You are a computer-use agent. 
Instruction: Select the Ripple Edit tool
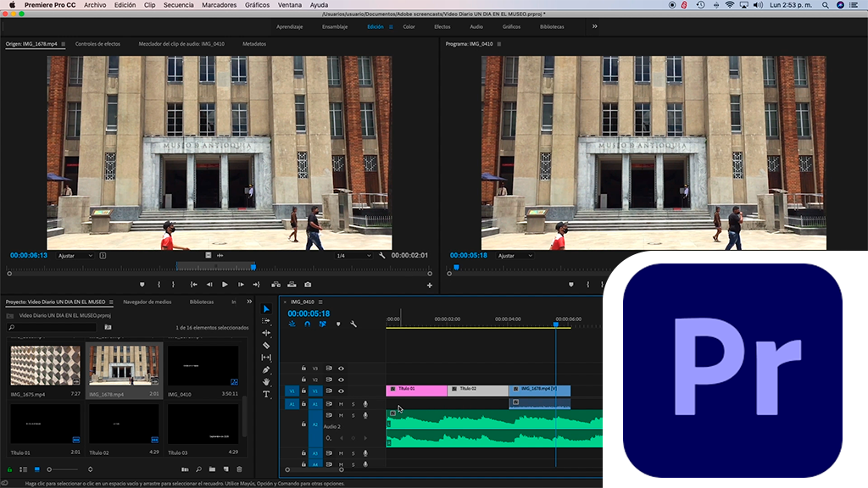(x=266, y=333)
